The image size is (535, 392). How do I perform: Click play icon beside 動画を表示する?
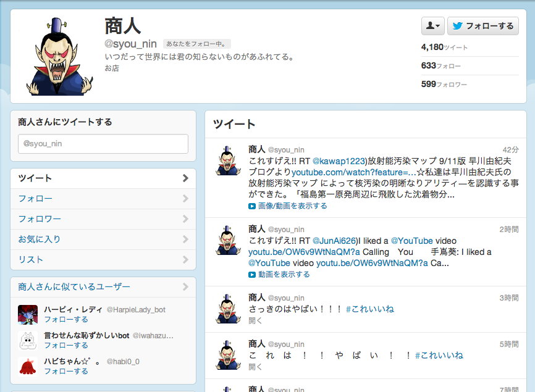point(252,275)
